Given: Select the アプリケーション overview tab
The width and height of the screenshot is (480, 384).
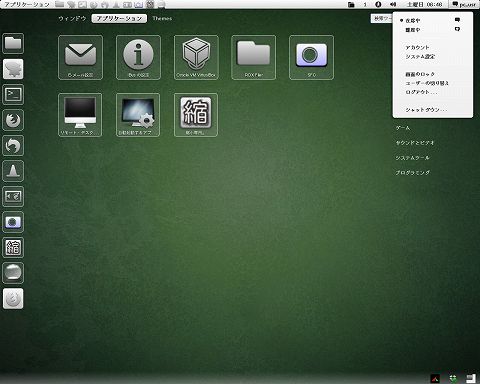Looking at the screenshot, I should coord(119,18).
